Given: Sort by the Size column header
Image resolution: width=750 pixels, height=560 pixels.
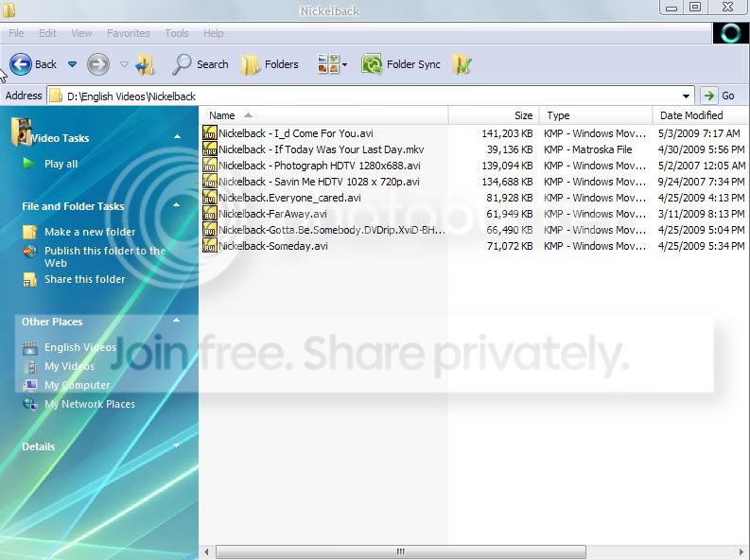Looking at the screenshot, I should pos(494,115).
